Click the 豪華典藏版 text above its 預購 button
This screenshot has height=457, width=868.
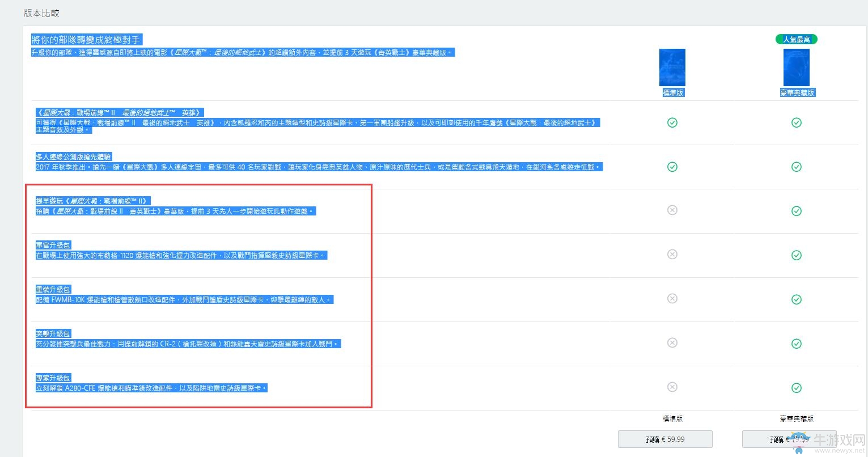(x=797, y=418)
